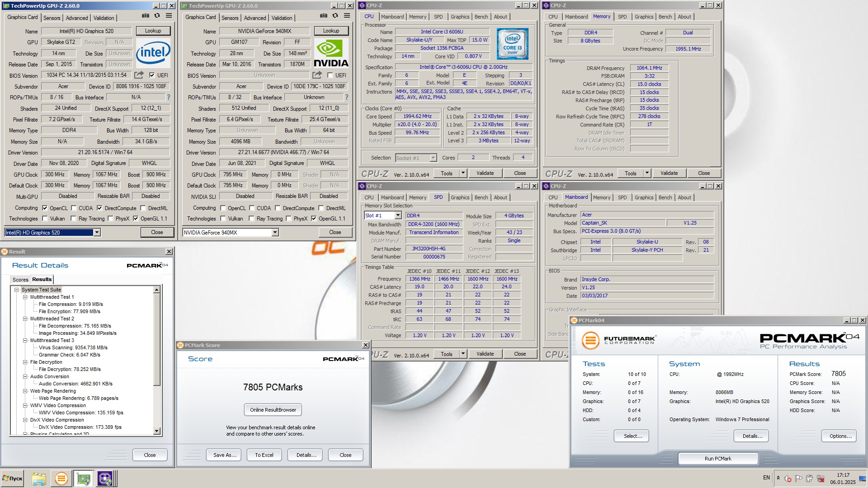Image resolution: width=868 pixels, height=488 pixels.
Task: Switch to Sensors tab in Intel GPU-Z window
Action: [x=52, y=18]
